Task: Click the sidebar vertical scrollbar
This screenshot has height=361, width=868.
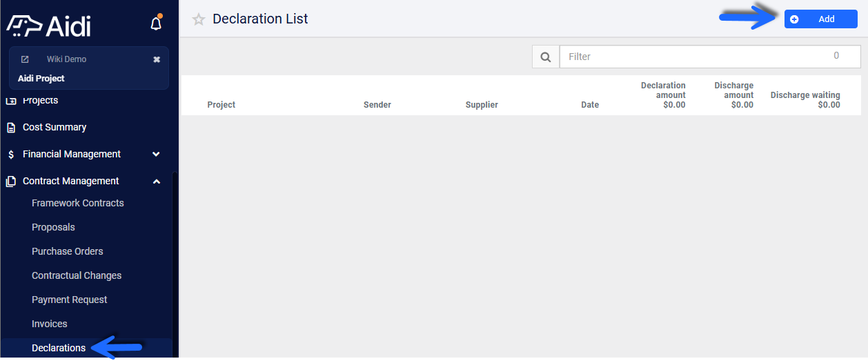Action: point(175,265)
